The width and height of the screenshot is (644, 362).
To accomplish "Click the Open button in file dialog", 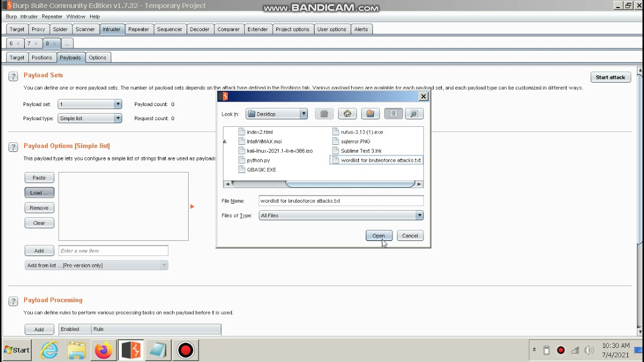I will point(379,236).
